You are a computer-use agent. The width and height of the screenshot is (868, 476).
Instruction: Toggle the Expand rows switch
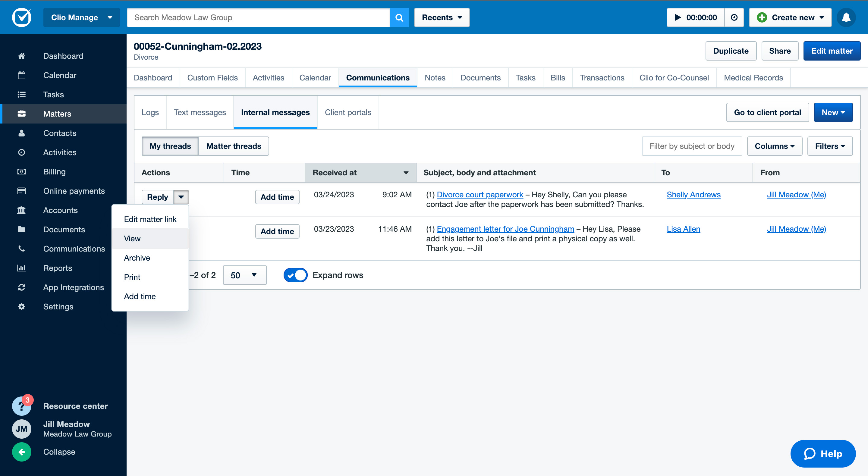295,275
